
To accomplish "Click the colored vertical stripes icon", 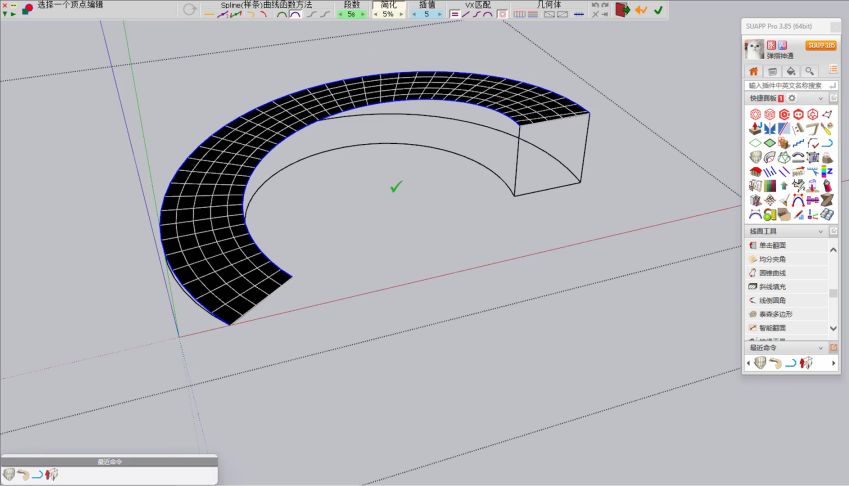I will (769, 186).
